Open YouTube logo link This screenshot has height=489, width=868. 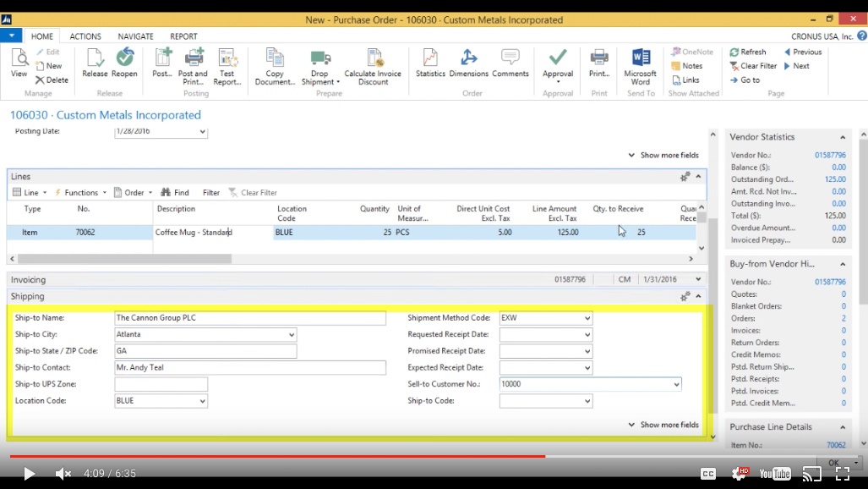coord(774,474)
